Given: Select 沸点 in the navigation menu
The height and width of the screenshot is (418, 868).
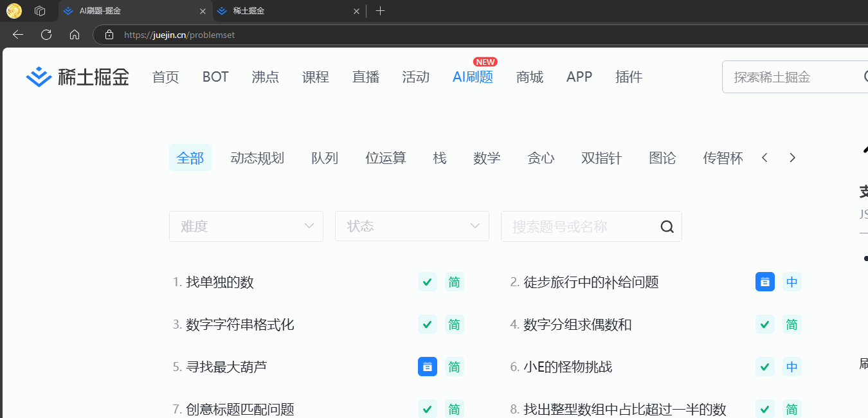Looking at the screenshot, I should [265, 77].
